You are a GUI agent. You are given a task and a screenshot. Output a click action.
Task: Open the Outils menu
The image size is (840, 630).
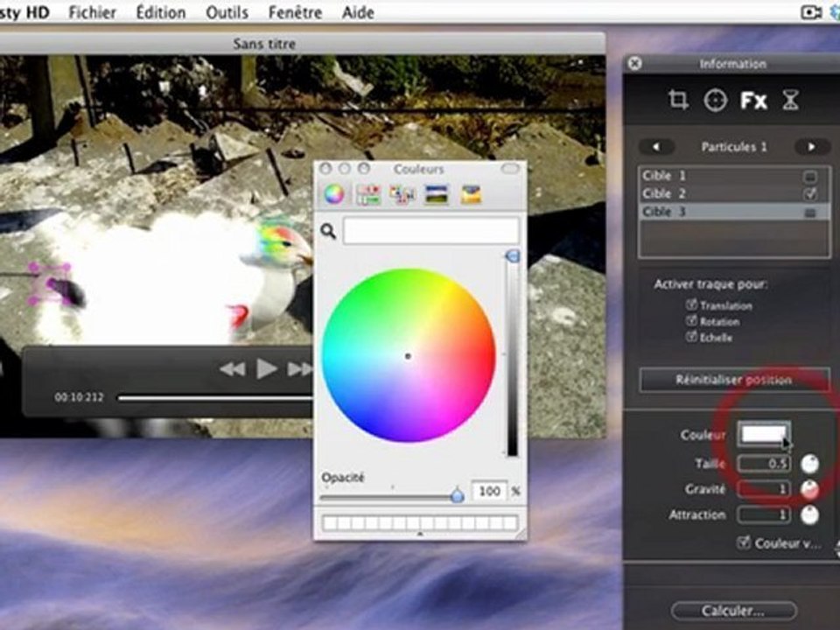[227, 12]
